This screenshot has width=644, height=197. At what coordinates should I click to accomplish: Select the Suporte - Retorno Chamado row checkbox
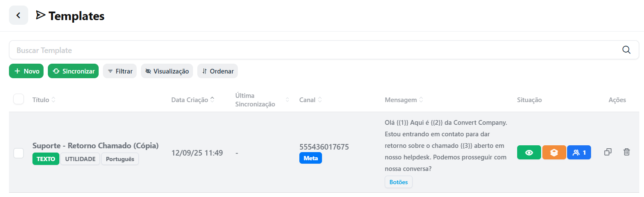(19, 153)
